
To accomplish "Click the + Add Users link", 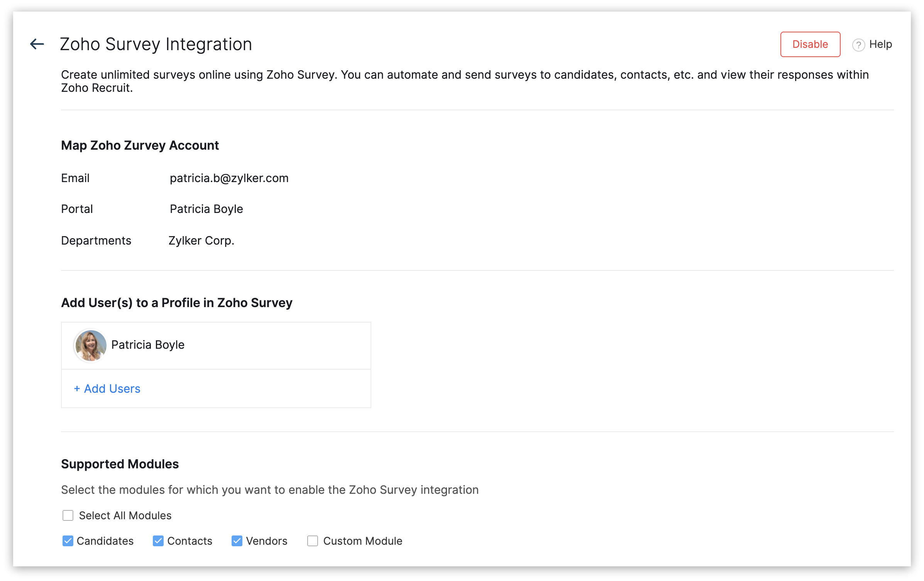I will click(x=107, y=388).
